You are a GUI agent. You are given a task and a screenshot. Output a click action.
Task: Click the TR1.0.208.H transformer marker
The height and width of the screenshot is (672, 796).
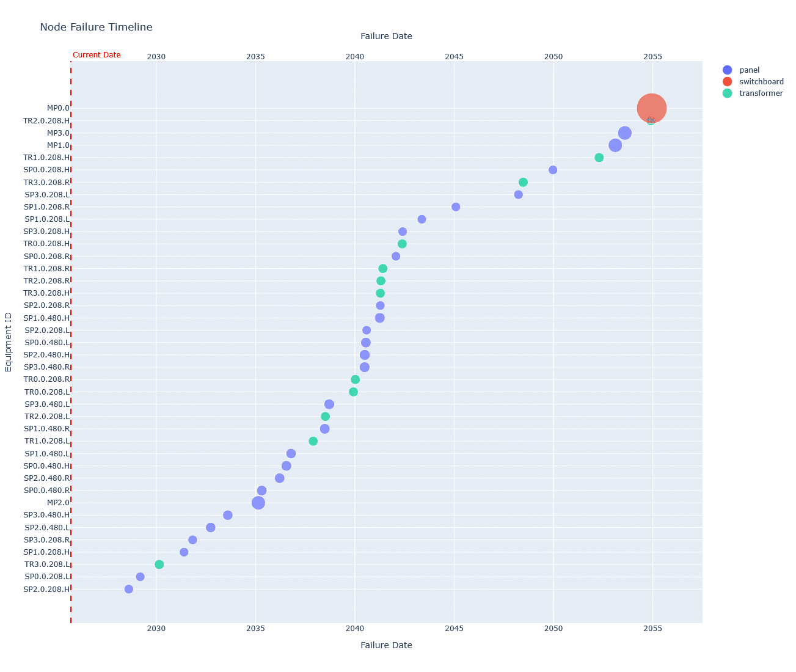(599, 158)
